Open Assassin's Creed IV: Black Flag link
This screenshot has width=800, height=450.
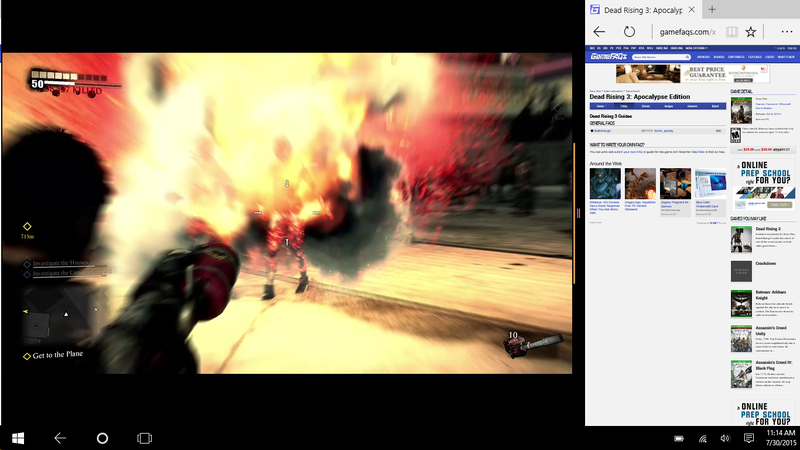[x=773, y=365]
